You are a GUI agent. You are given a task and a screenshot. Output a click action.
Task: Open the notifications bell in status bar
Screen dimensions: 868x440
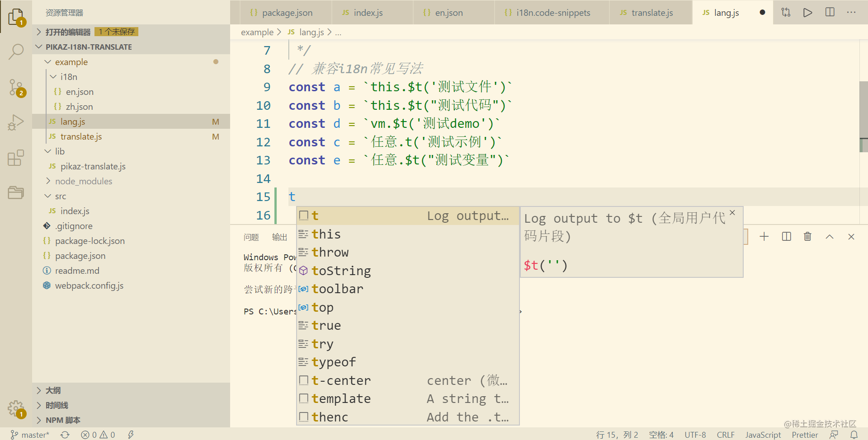tap(854, 435)
